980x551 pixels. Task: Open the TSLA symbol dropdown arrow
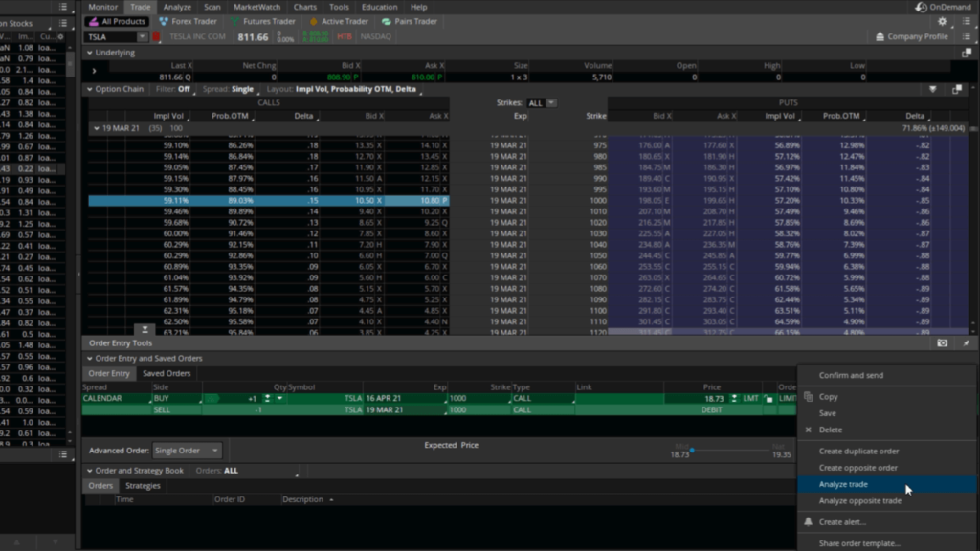pyautogui.click(x=142, y=37)
